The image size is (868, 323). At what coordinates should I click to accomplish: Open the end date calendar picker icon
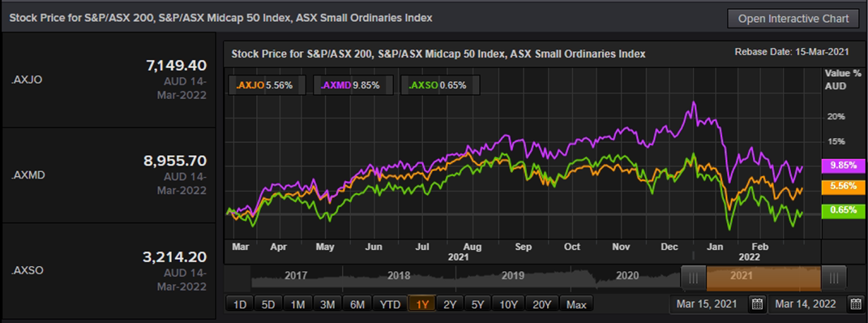(x=857, y=304)
